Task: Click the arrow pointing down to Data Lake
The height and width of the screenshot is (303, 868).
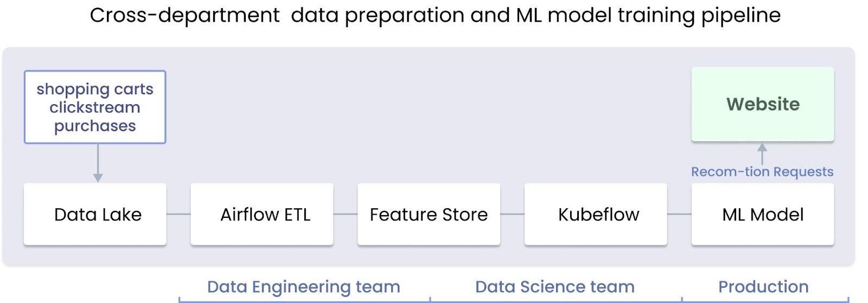Action: 98,163
